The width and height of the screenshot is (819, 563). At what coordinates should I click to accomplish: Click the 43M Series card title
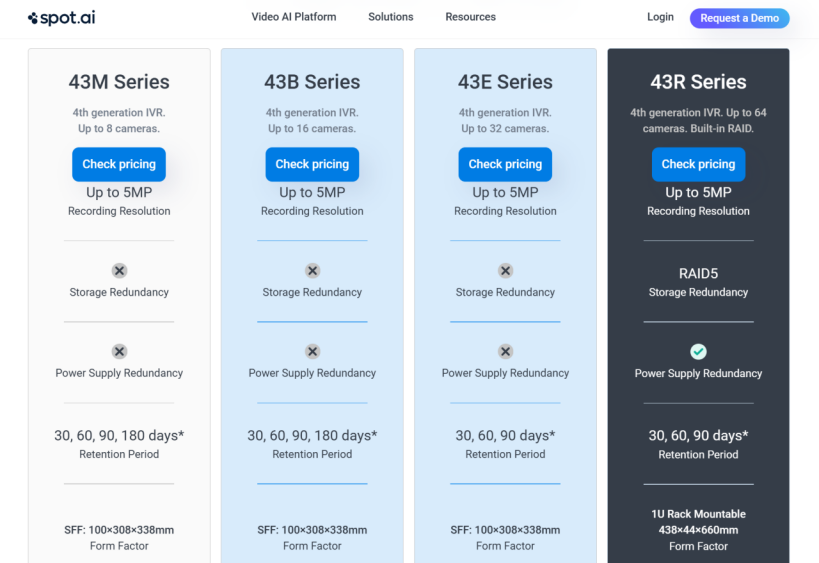tap(119, 82)
